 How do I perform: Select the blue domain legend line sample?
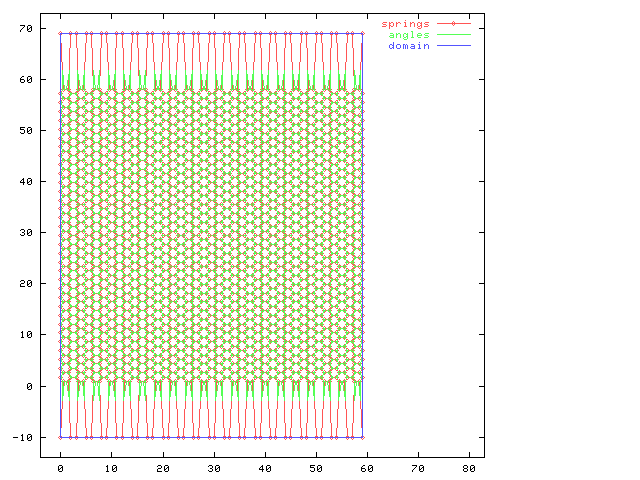[453, 46]
